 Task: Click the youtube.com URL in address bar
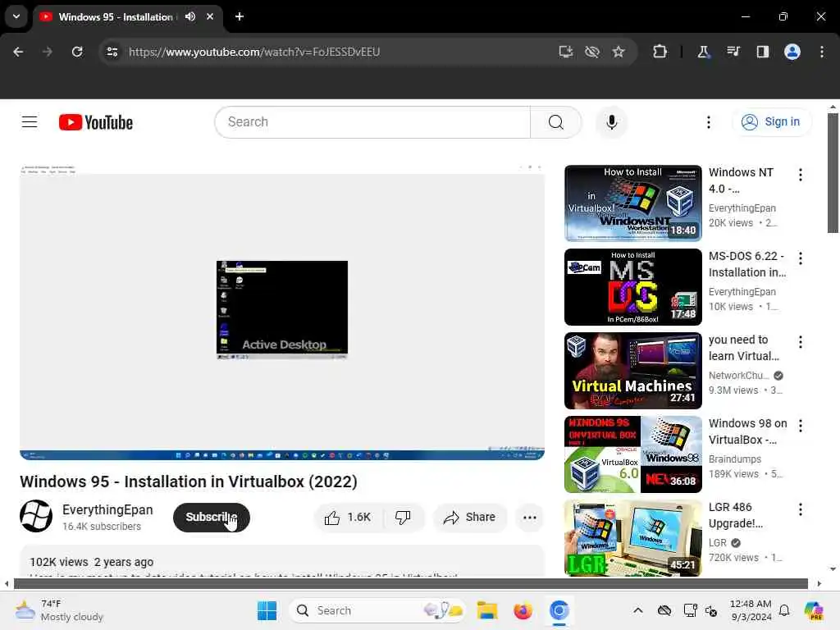coord(254,52)
